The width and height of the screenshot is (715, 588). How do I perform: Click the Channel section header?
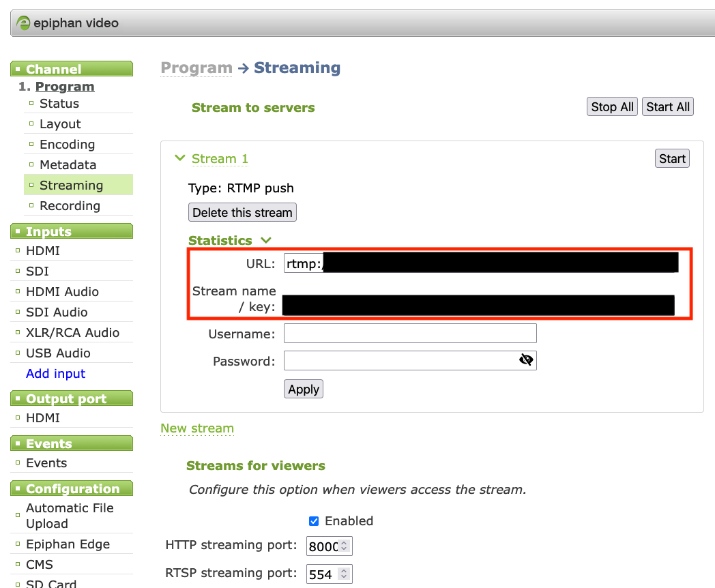point(72,69)
